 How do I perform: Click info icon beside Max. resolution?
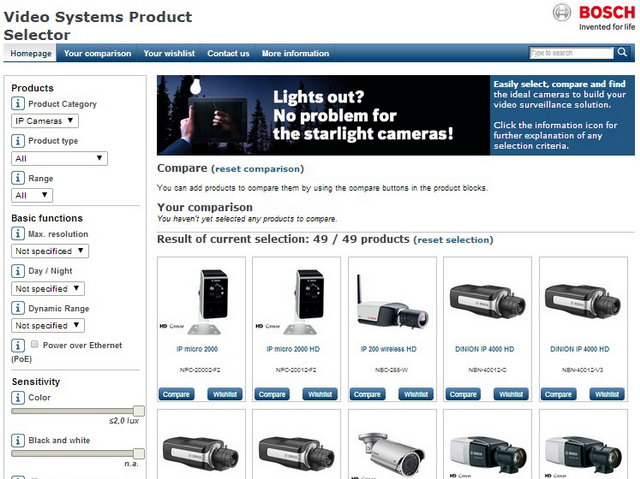point(18,234)
